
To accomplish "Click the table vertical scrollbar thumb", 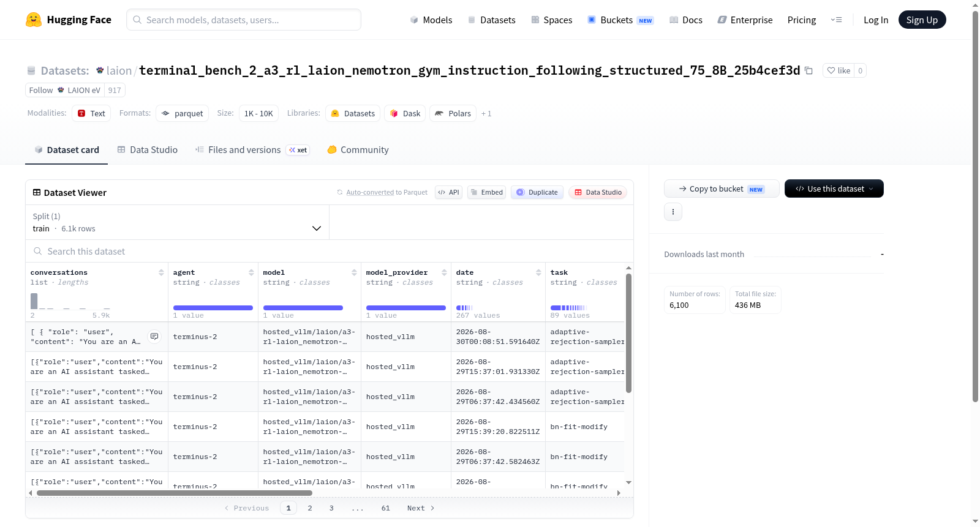I will [628, 333].
